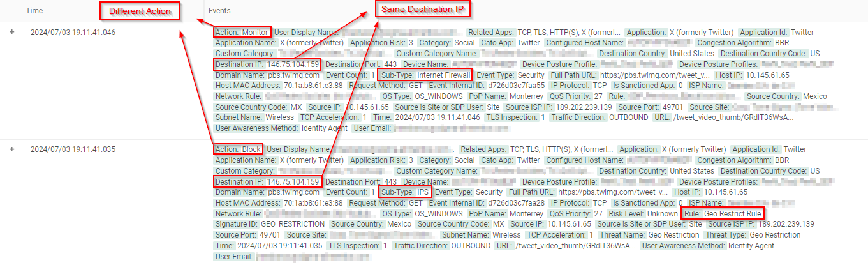
Task: Click Sub-Type: Internet Firewall value
Action: point(425,75)
